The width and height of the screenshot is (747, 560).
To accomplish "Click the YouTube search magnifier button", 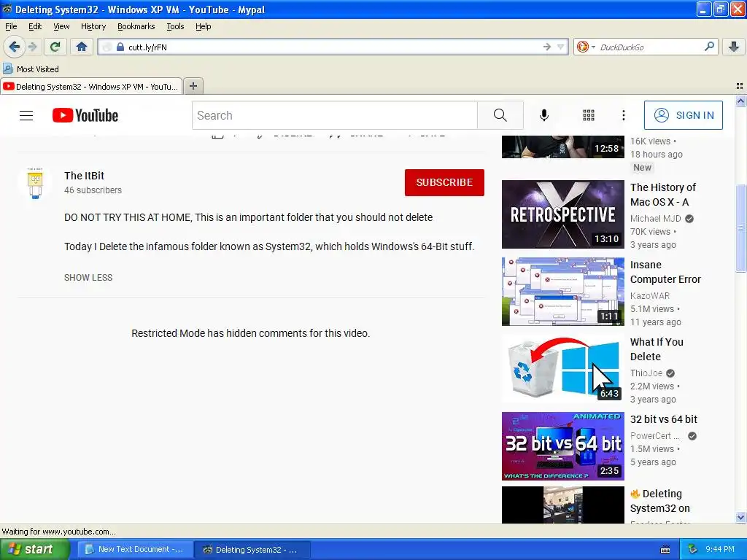I will pyautogui.click(x=500, y=115).
